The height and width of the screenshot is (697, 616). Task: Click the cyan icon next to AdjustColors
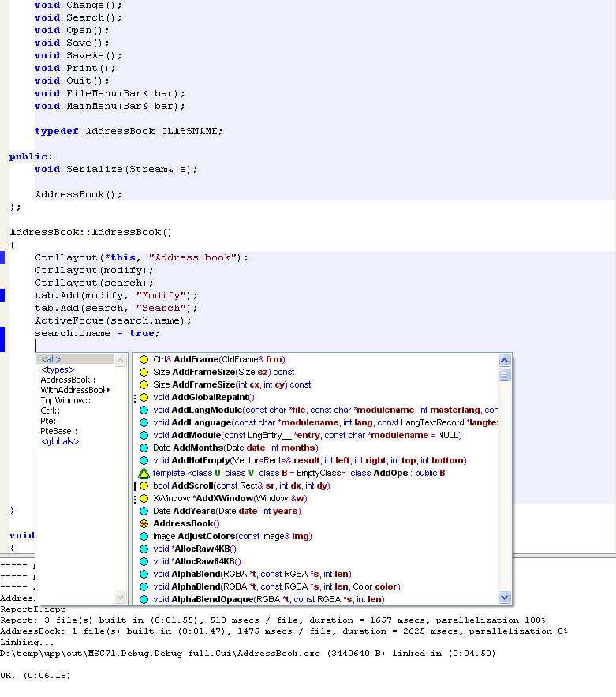(144, 537)
